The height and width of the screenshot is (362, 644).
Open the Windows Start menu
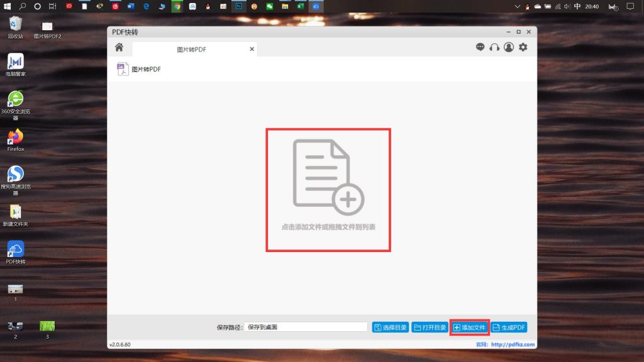pyautogui.click(x=7, y=6)
